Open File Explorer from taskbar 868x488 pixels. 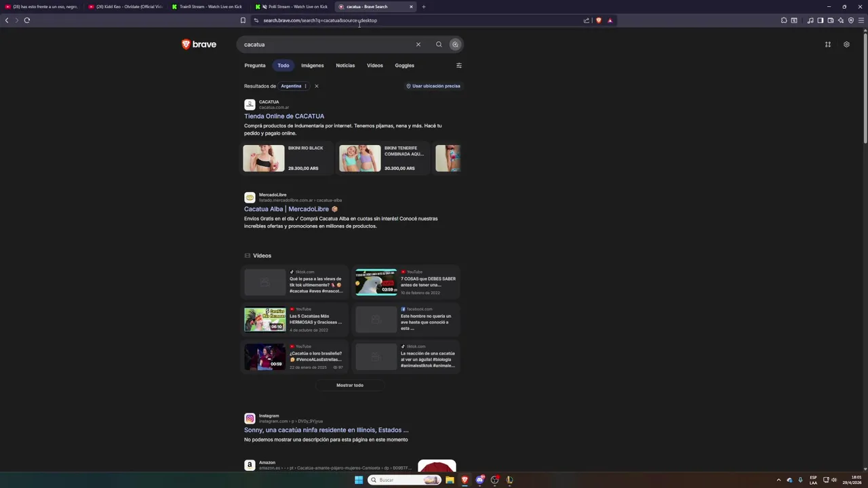[x=450, y=480]
